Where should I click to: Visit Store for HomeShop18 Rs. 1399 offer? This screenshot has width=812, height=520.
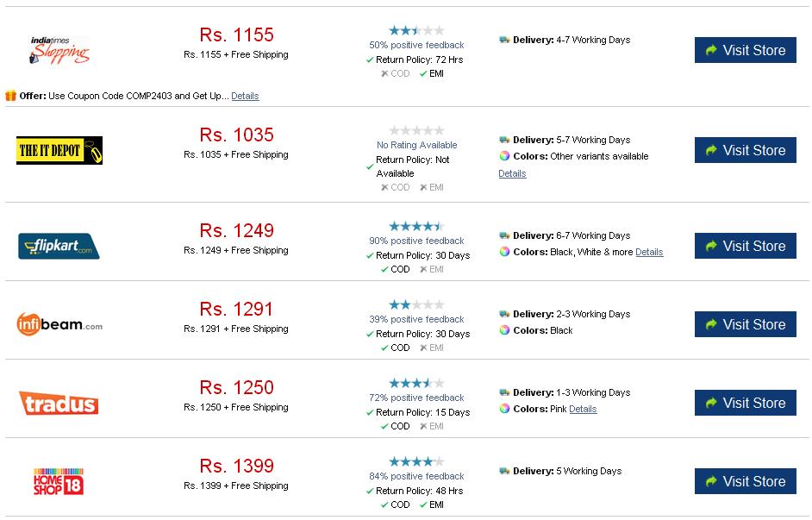746,482
